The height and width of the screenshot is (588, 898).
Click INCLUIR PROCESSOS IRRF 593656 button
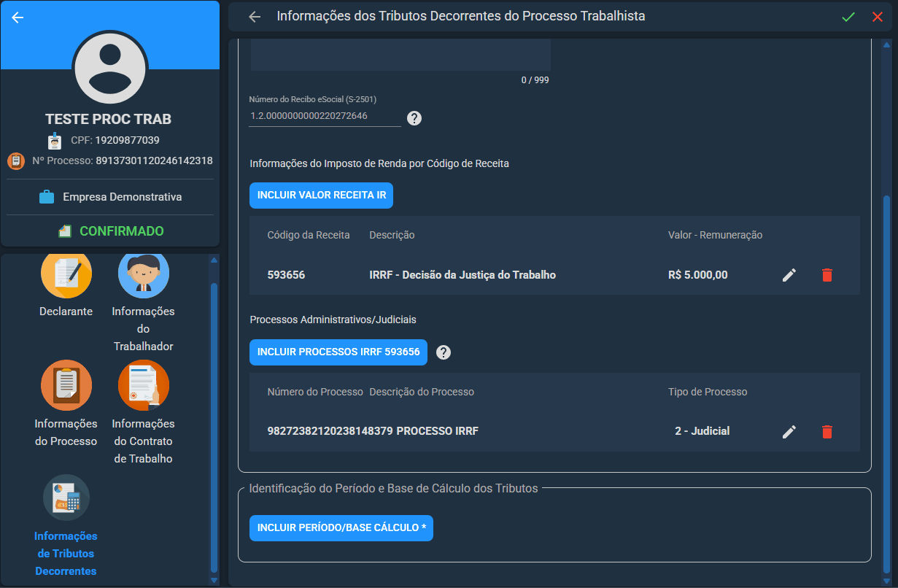pyautogui.click(x=338, y=352)
